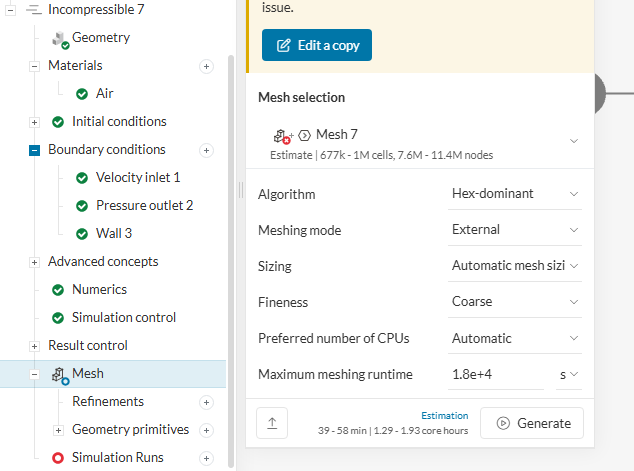Click the Mesh icon in simulation tree
634x471 pixels.
click(59, 375)
